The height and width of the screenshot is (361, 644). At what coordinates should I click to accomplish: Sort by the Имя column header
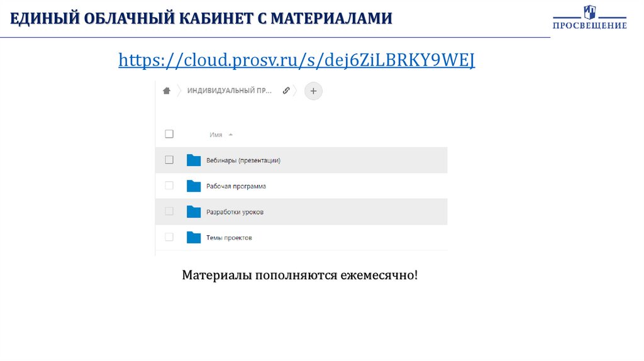pos(216,135)
